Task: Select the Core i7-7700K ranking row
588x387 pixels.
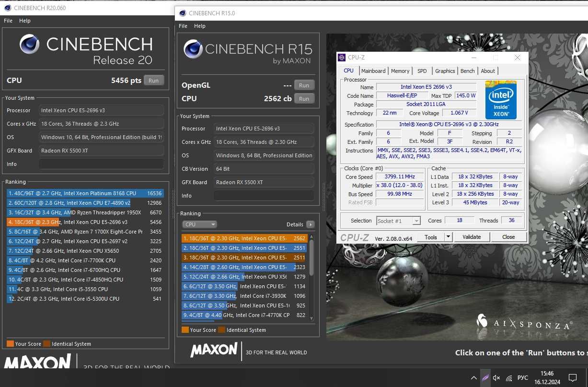Action: (85, 260)
